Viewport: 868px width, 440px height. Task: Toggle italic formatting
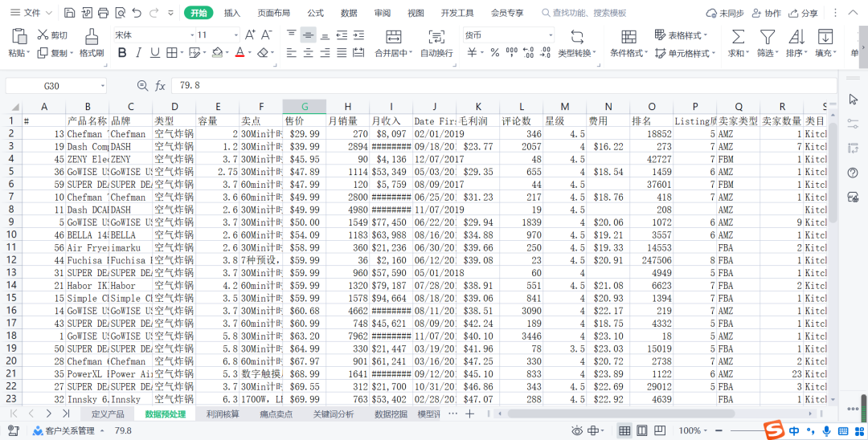[x=138, y=52]
